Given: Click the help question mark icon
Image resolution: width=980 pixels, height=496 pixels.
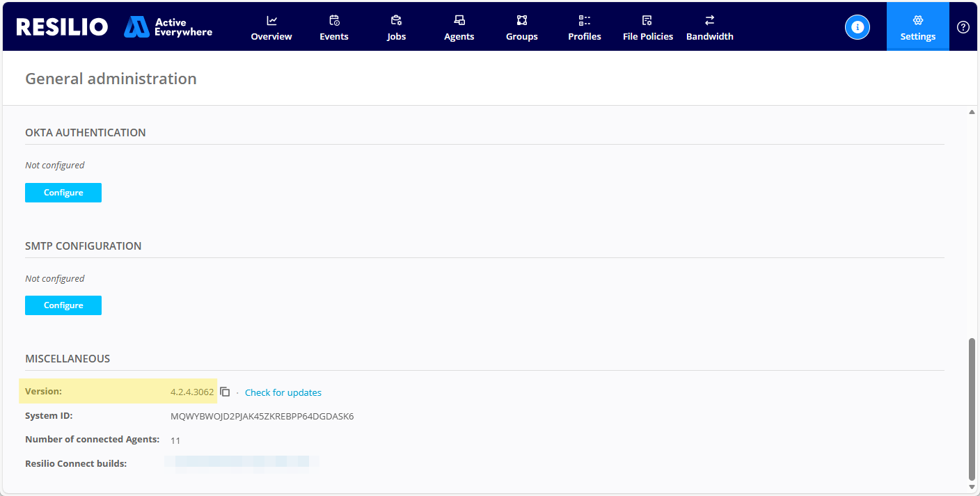Looking at the screenshot, I should click(x=963, y=27).
